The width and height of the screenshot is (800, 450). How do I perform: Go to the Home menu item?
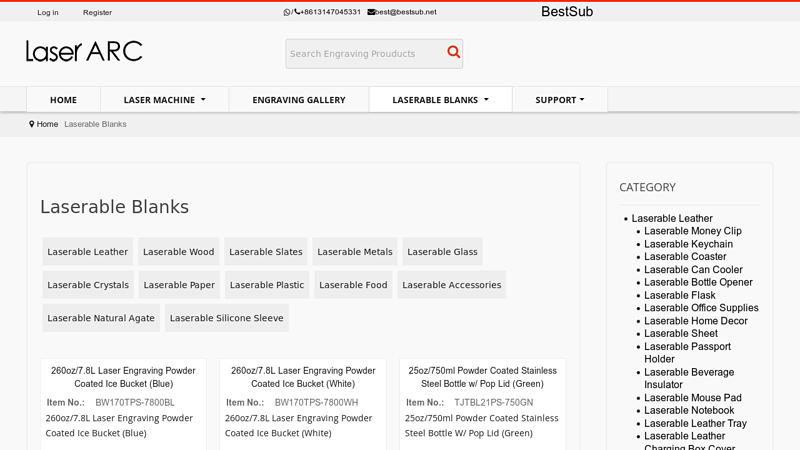click(63, 100)
